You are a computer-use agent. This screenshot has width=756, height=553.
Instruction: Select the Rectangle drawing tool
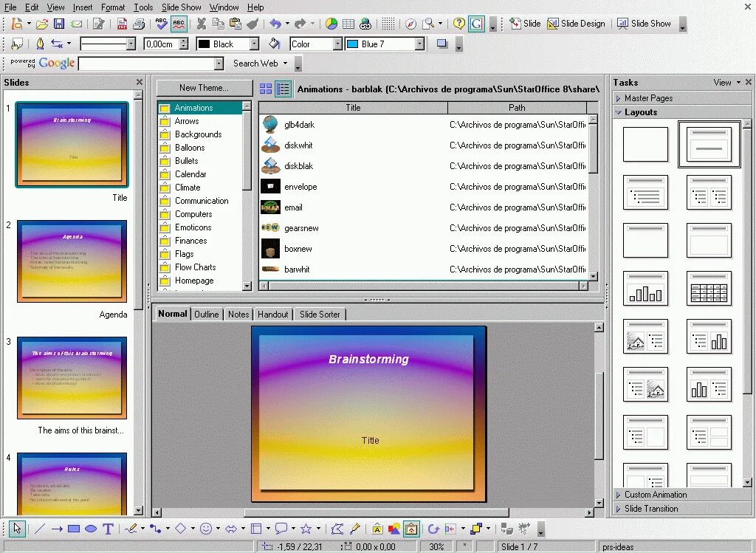74,529
